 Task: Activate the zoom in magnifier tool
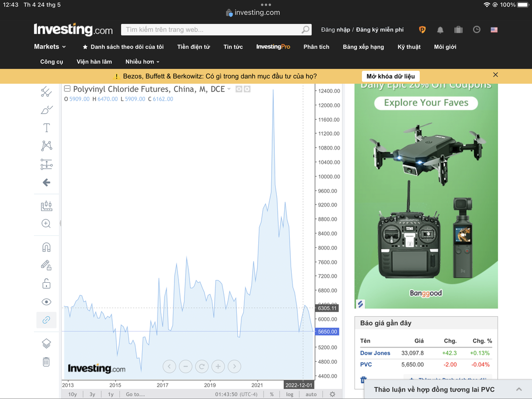point(46,223)
